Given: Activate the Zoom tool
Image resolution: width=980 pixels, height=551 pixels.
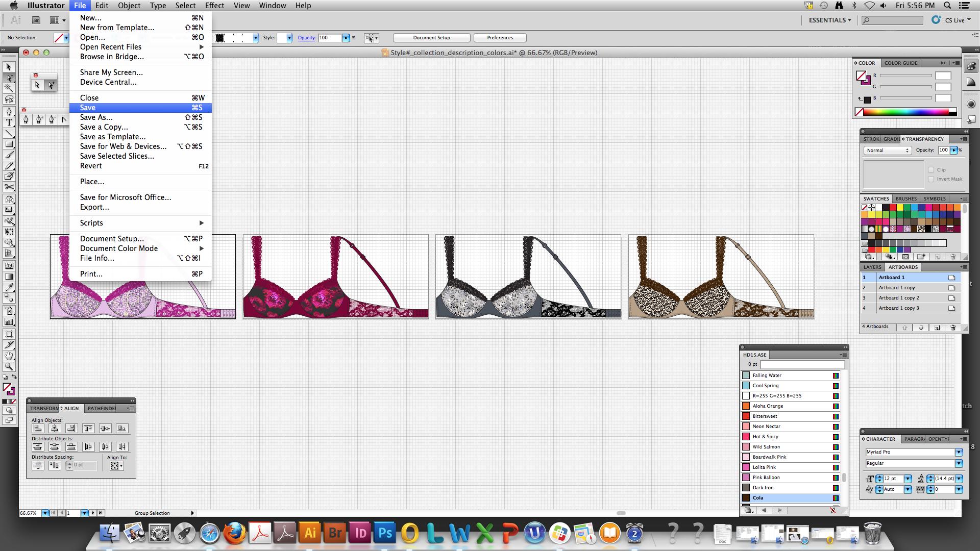Looking at the screenshot, I should click(9, 366).
